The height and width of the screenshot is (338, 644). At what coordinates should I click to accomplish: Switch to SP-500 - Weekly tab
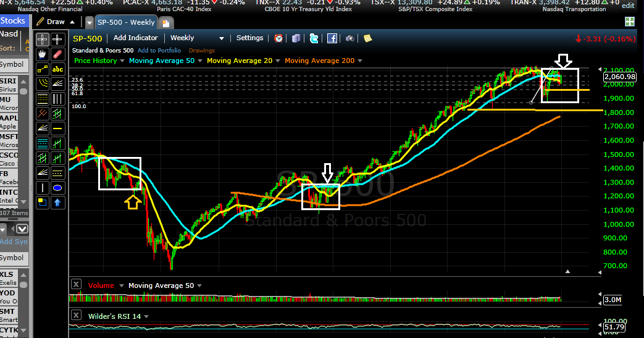pyautogui.click(x=126, y=22)
